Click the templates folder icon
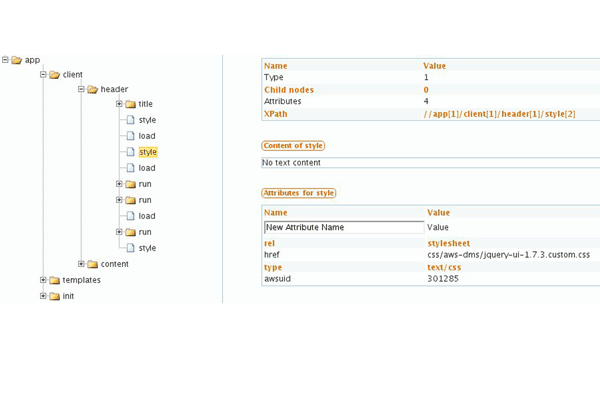 (54, 280)
